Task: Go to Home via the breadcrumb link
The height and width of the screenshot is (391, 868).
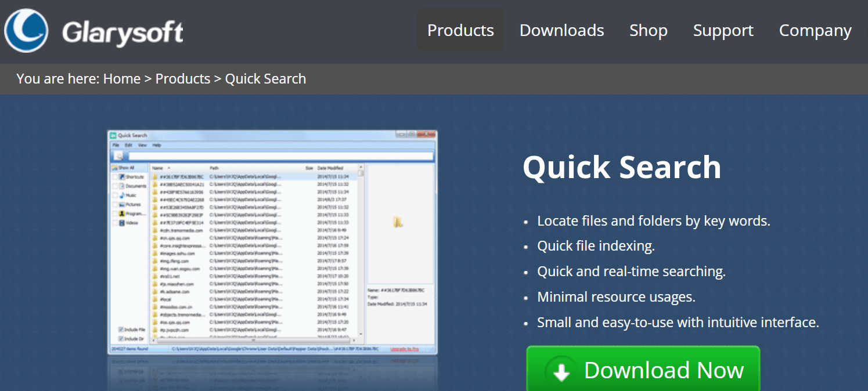Action: click(121, 78)
